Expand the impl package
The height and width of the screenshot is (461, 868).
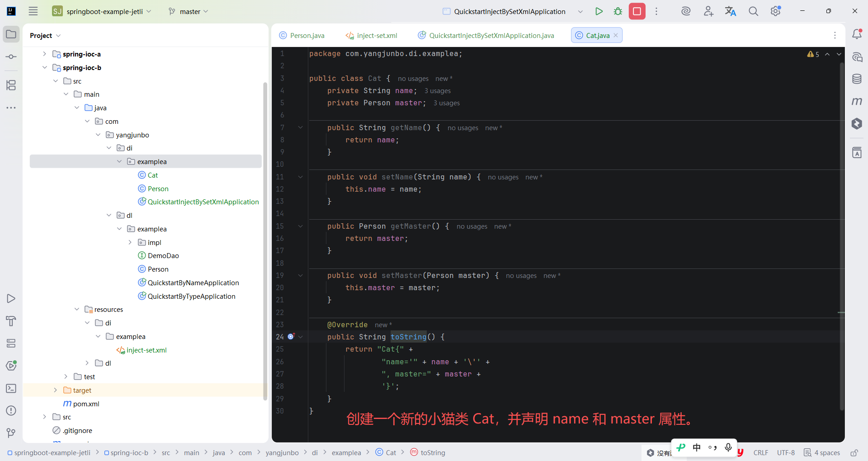click(x=130, y=242)
